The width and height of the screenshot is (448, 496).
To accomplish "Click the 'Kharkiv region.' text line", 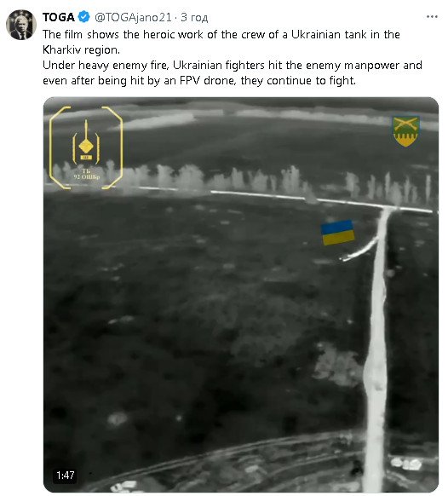I will pyautogui.click(x=81, y=49).
